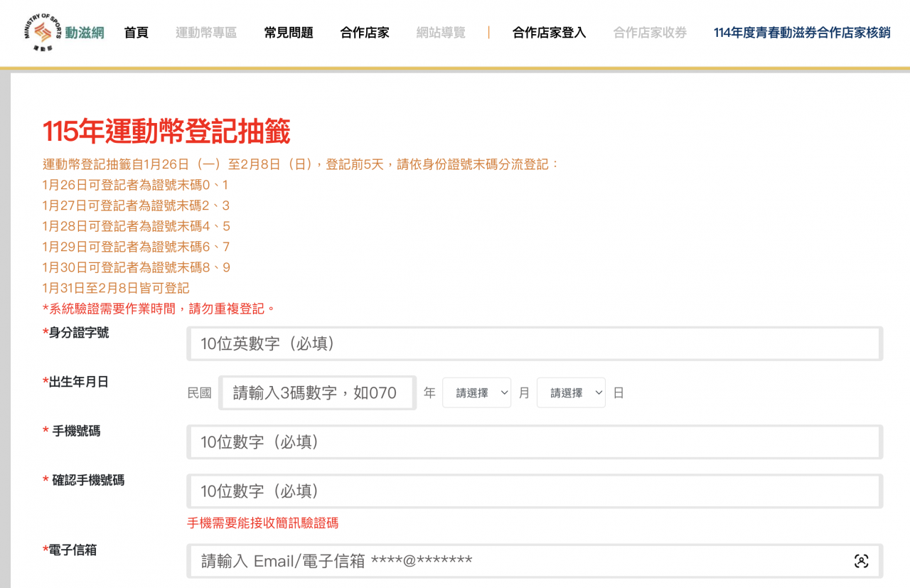Click the 115年運動幣登記抽籤 page heading
This screenshot has width=910, height=588.
pos(166,132)
